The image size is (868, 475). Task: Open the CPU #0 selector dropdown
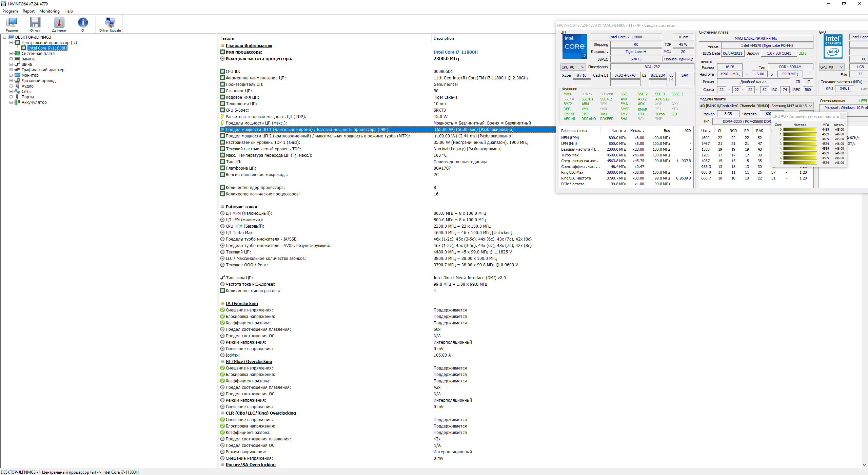[x=573, y=67]
